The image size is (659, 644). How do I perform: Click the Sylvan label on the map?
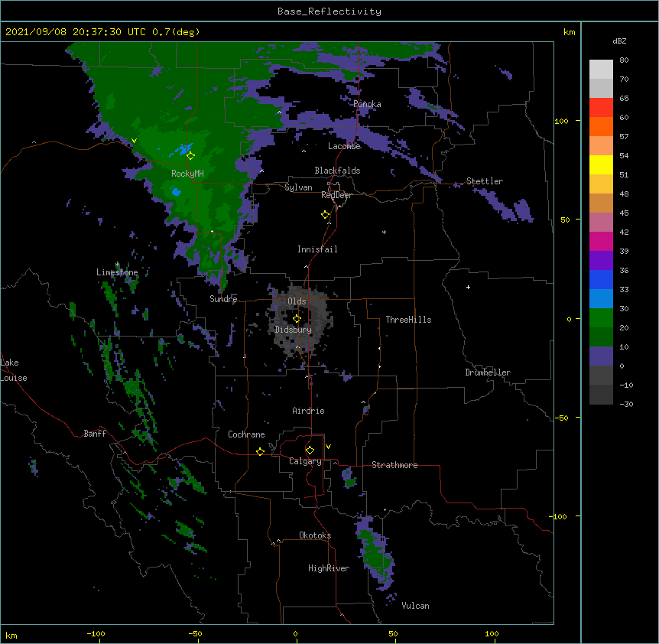tap(298, 187)
